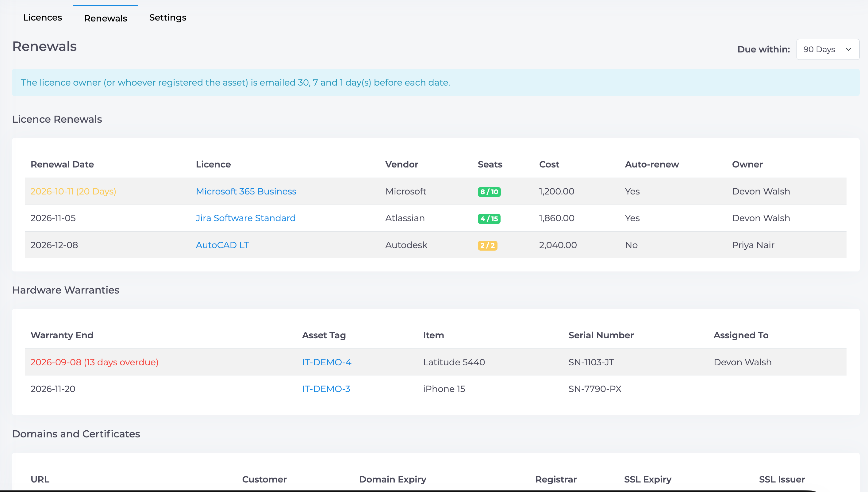Click the Auto-renew column header
Screen dimensions: 868x492
click(x=652, y=164)
